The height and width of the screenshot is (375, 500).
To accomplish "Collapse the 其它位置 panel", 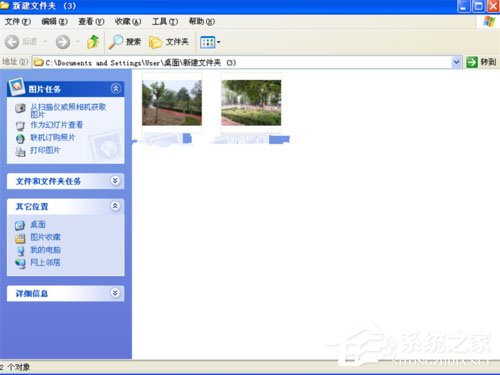I will pos(115,206).
